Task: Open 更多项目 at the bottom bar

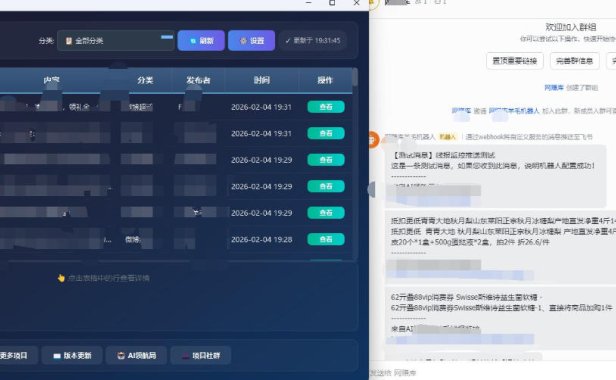Action: pos(16,356)
